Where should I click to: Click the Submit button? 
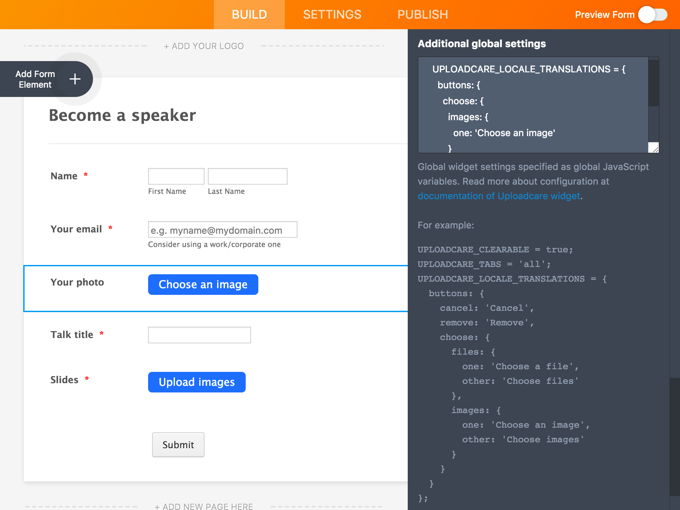(178, 445)
